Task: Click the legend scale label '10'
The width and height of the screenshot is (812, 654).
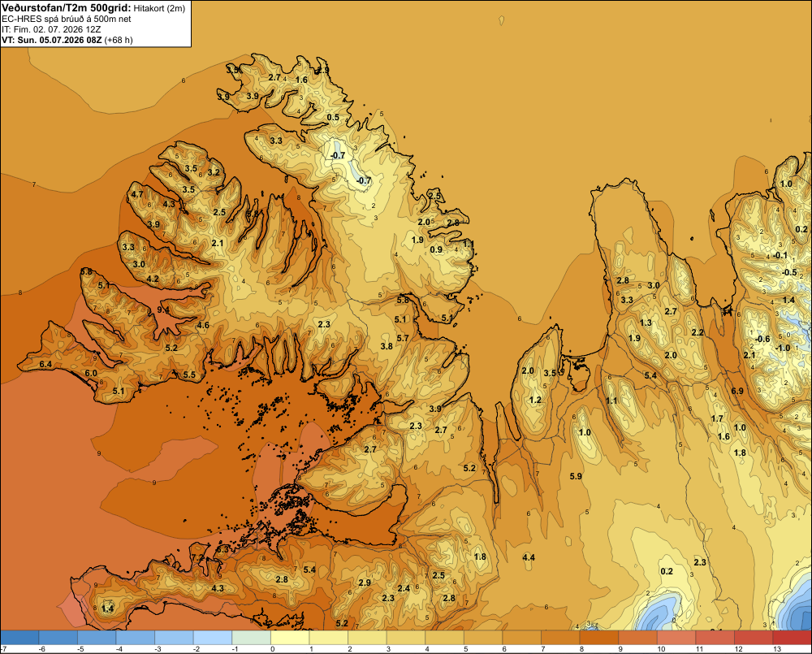Action: [x=661, y=649]
